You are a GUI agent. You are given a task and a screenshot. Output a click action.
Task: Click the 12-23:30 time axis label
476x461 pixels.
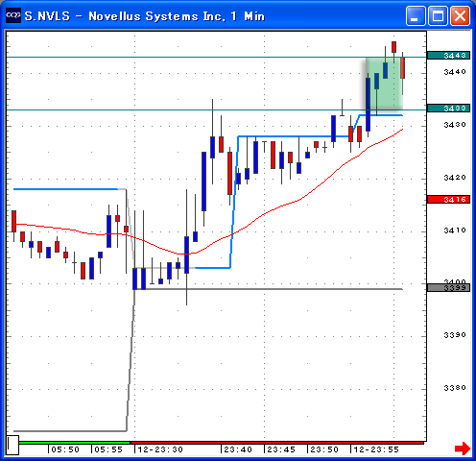(x=160, y=449)
